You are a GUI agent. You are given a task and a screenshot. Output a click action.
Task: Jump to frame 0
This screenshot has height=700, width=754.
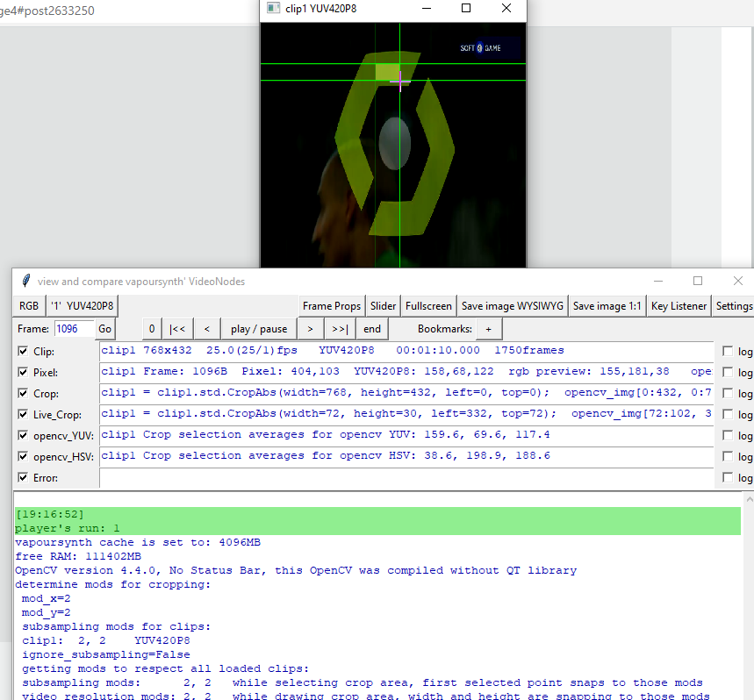tap(151, 329)
